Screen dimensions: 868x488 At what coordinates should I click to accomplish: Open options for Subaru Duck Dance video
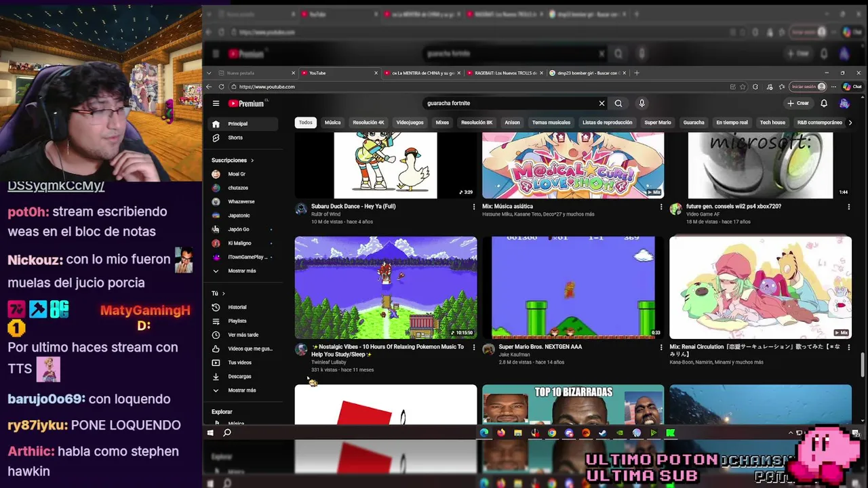(x=474, y=207)
